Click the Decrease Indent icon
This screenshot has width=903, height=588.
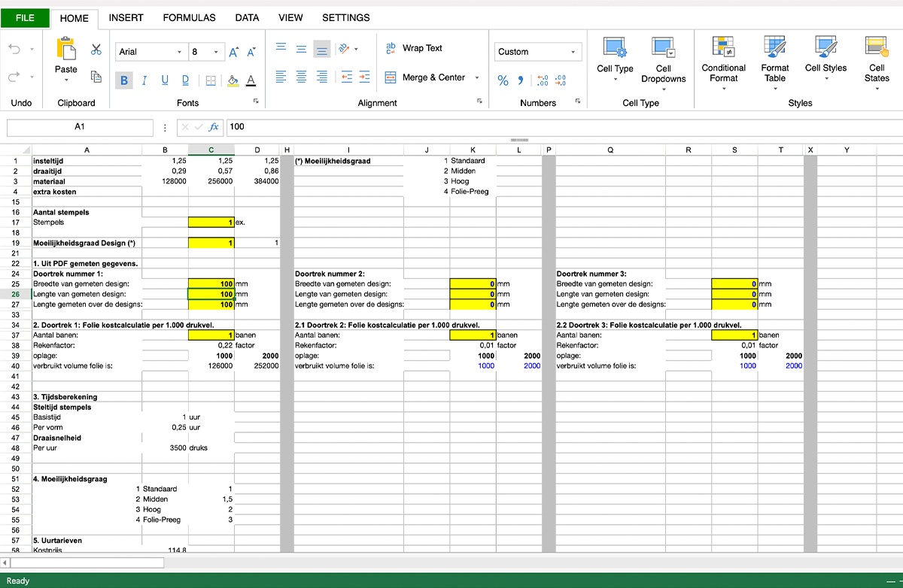pos(347,77)
